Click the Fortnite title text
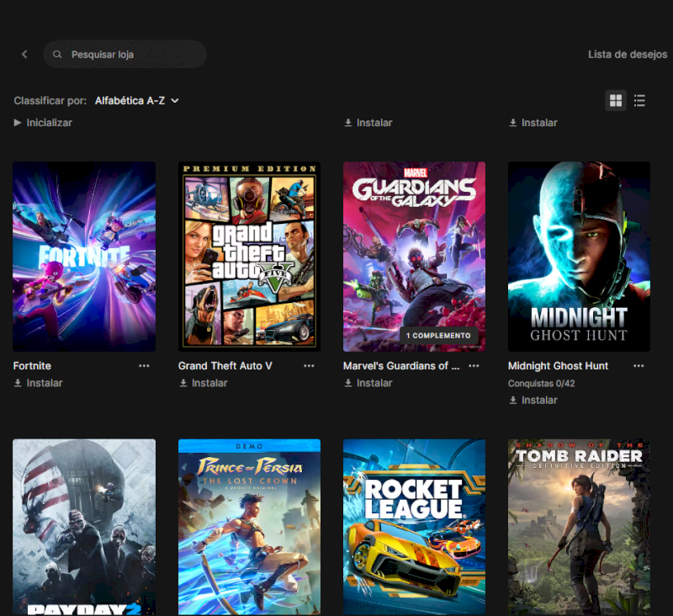The image size is (673, 616). pyautogui.click(x=32, y=366)
